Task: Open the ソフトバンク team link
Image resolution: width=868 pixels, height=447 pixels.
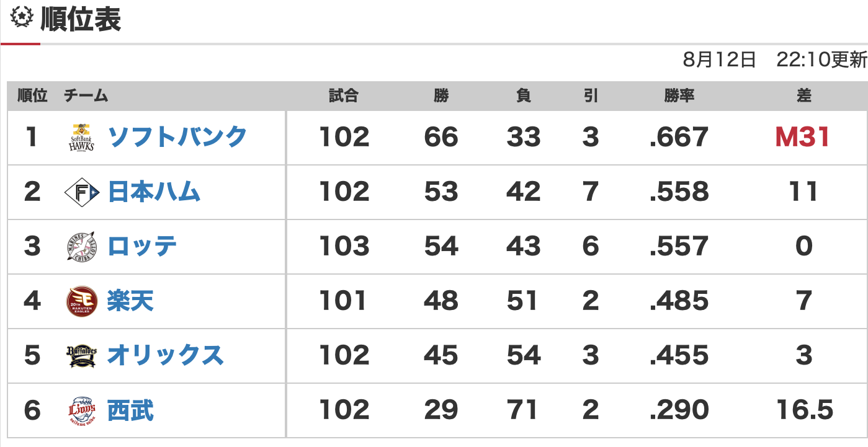Action: (177, 137)
